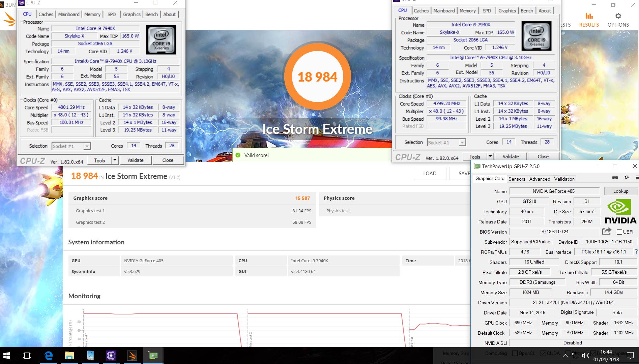
Task: Click GPU-Z title bar app icon
Action: click(x=477, y=166)
